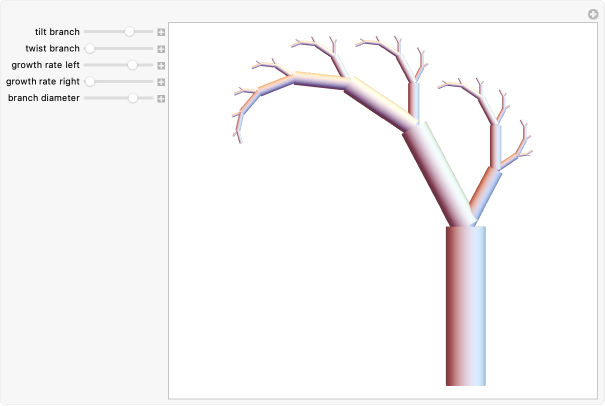
Task: Select the orange-tinted right branch near trunk
Action: click(x=483, y=192)
